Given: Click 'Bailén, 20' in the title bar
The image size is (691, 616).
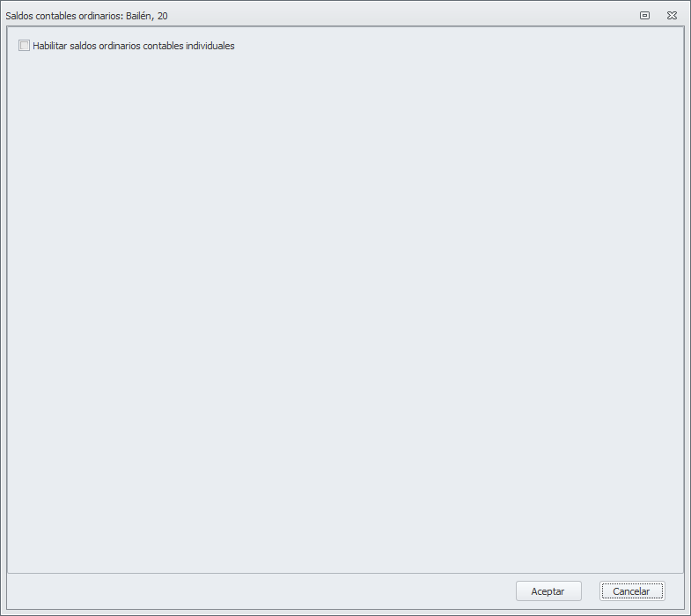Looking at the screenshot, I should point(147,16).
